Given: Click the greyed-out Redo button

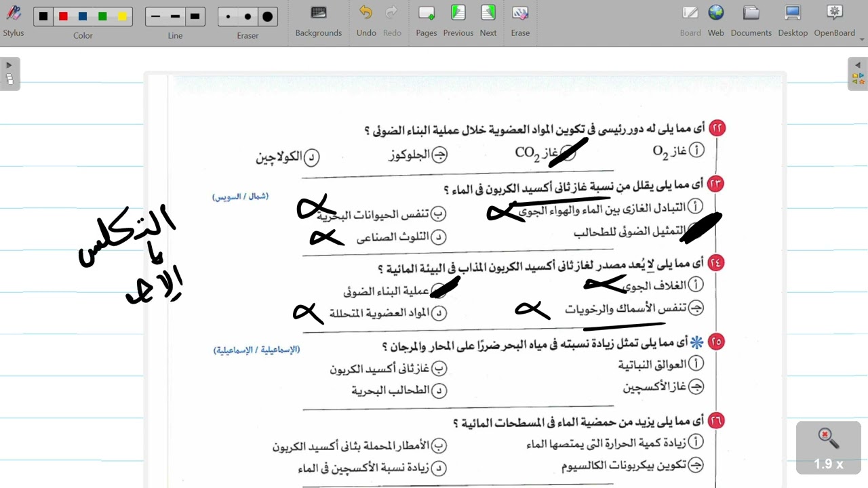Looking at the screenshot, I should click(392, 20).
